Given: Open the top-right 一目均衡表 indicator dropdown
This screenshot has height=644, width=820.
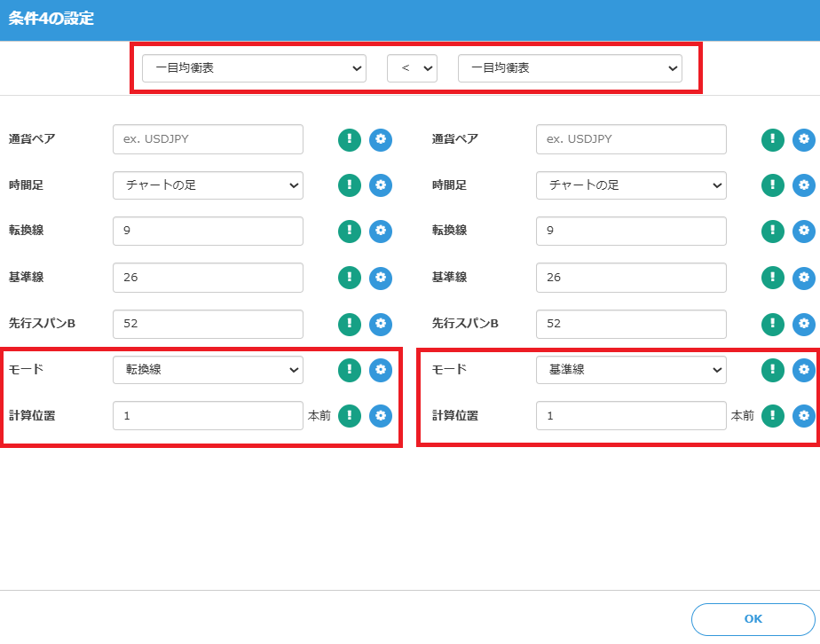Looking at the screenshot, I should point(570,67).
